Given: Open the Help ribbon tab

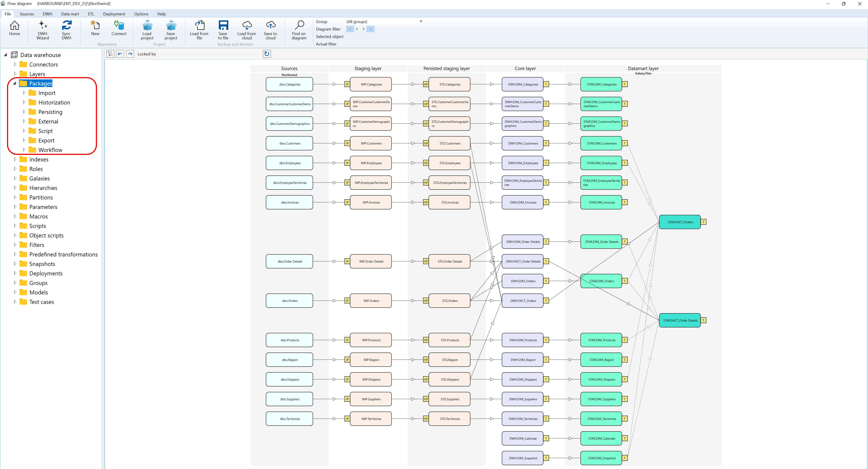Looking at the screenshot, I should pos(161,14).
